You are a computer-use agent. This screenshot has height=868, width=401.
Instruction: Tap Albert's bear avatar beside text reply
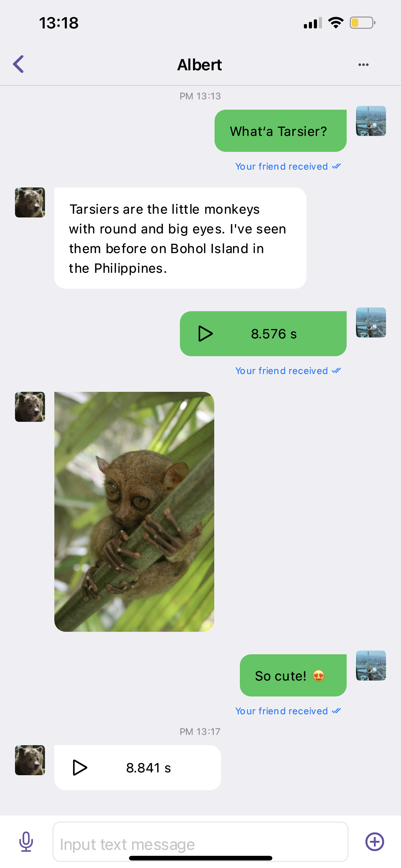point(30,202)
